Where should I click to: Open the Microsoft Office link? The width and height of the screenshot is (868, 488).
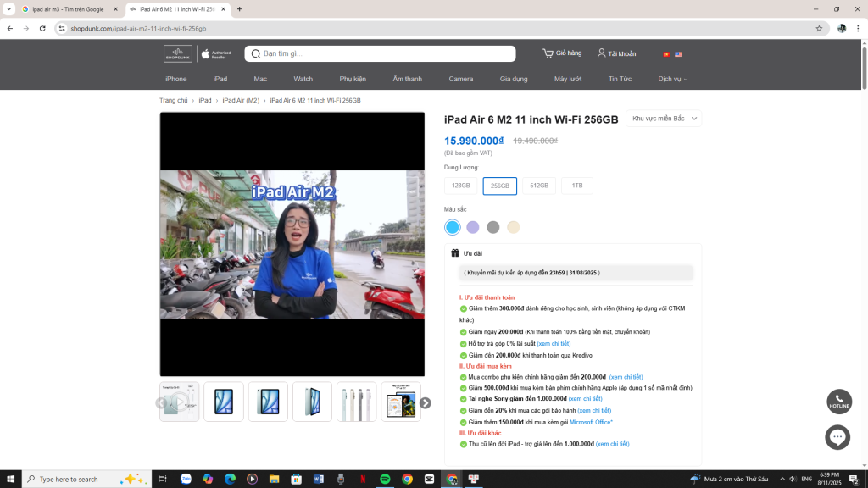click(x=591, y=422)
